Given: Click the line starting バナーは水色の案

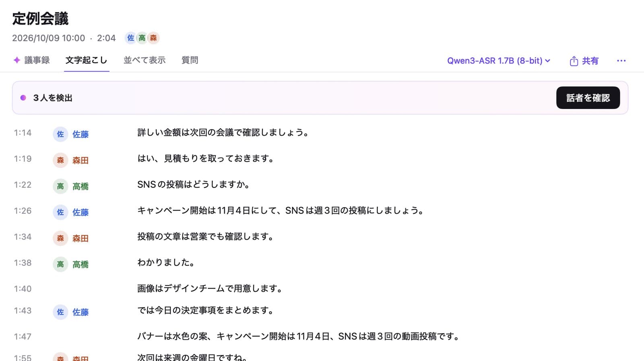Looking at the screenshot, I should tap(299, 336).
